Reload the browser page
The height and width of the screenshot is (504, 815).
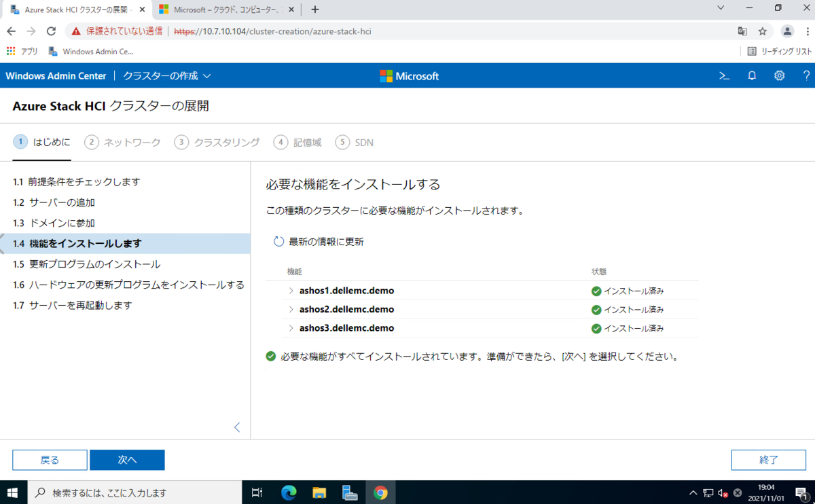click(x=51, y=31)
